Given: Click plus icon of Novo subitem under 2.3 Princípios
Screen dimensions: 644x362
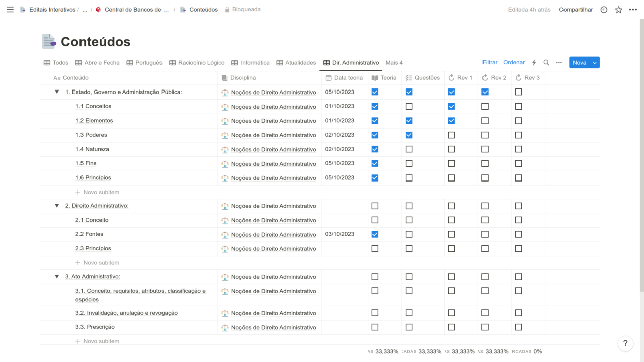Looking at the screenshot, I should click(x=78, y=263).
